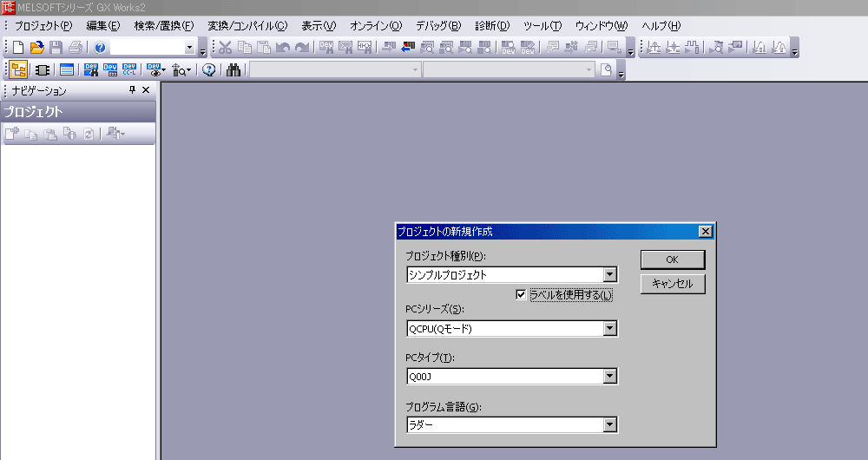
Task: Close the プロジェクトの新規作成 dialog
Action: coord(705,232)
